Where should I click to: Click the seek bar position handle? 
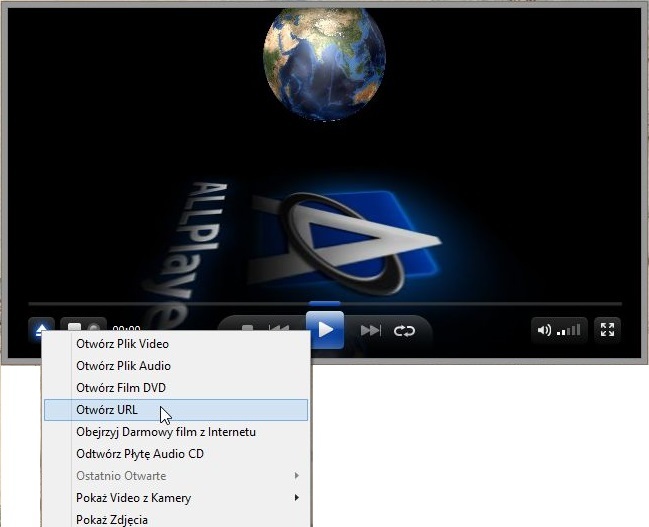(325, 304)
